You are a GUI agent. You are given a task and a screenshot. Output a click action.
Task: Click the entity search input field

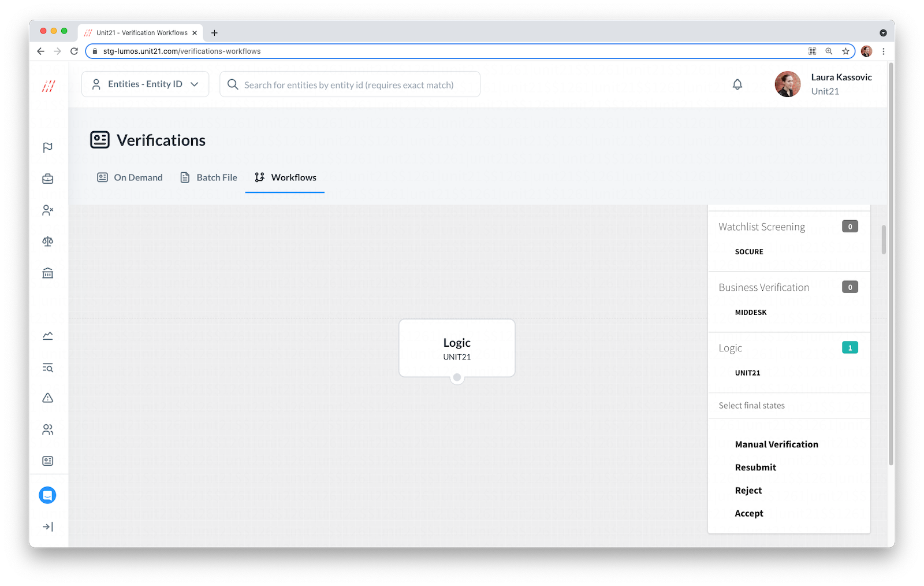click(350, 84)
